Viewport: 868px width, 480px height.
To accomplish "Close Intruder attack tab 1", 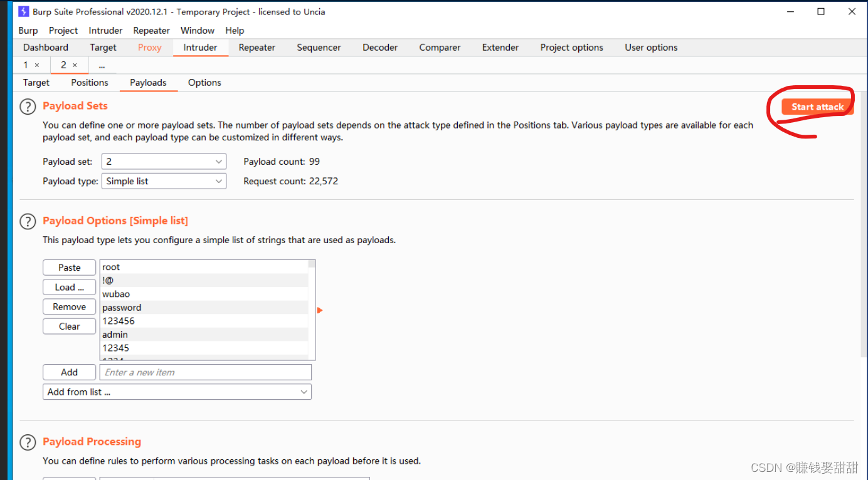I will 37,65.
